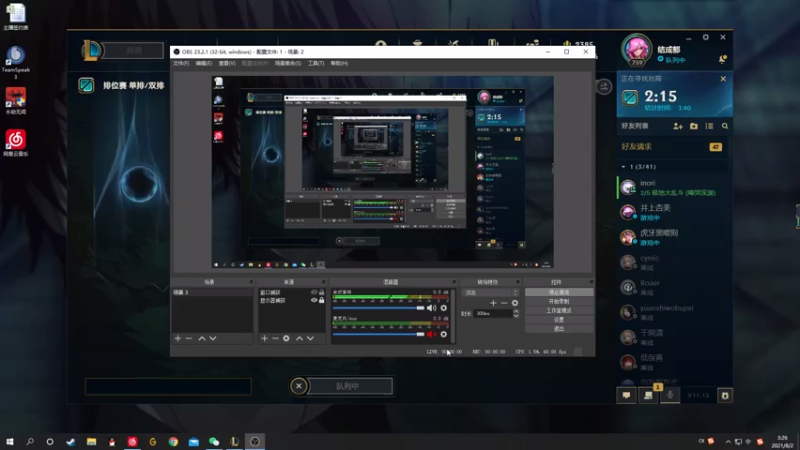
Task: Click search icon in friends list
Action: coord(725,126)
